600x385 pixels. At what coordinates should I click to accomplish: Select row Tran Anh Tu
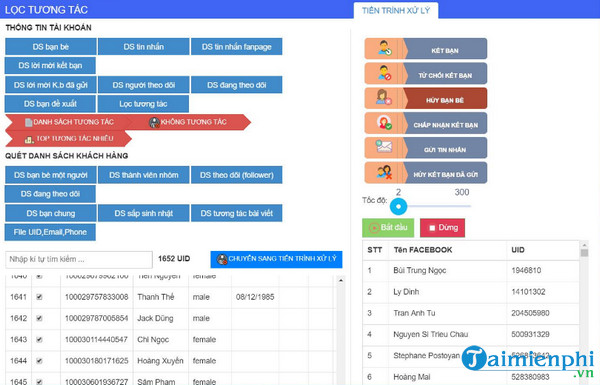pos(471,313)
